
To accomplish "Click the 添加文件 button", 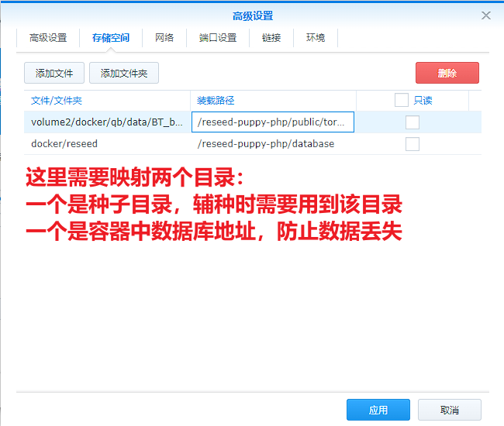I will coord(54,74).
